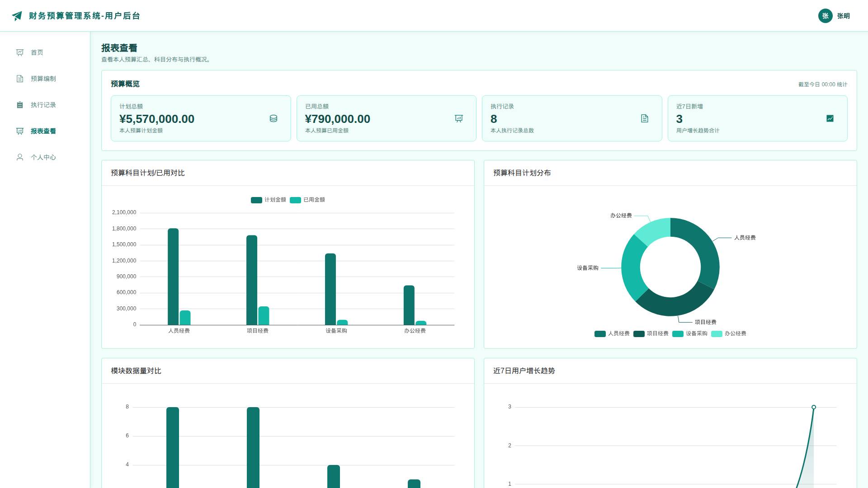The width and height of the screenshot is (868, 488).
Task: Click the 首页 sidebar icon
Action: [20, 52]
